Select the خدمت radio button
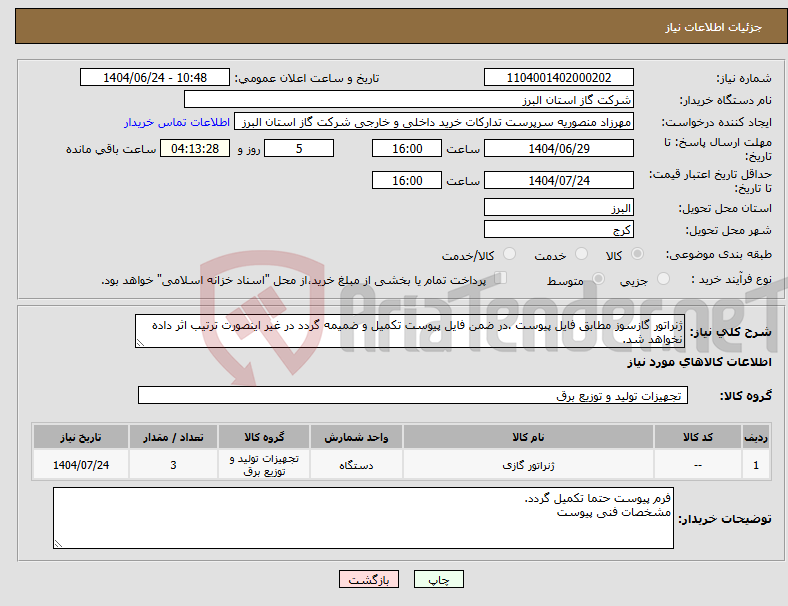The width and height of the screenshot is (788, 606). (581, 254)
